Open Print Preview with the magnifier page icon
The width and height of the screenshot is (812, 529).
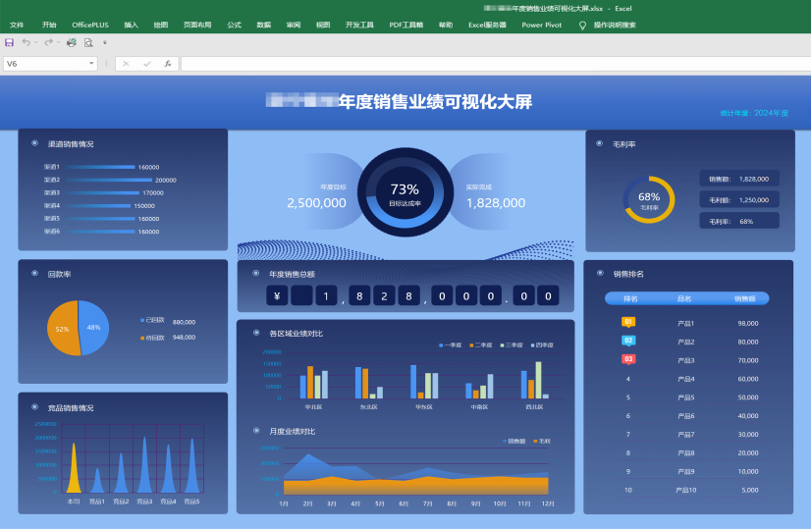[88, 43]
